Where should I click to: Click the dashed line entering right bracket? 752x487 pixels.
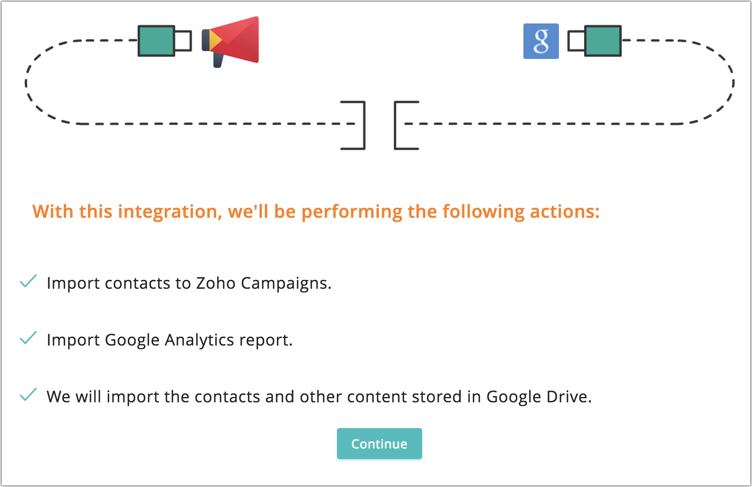coord(542,124)
